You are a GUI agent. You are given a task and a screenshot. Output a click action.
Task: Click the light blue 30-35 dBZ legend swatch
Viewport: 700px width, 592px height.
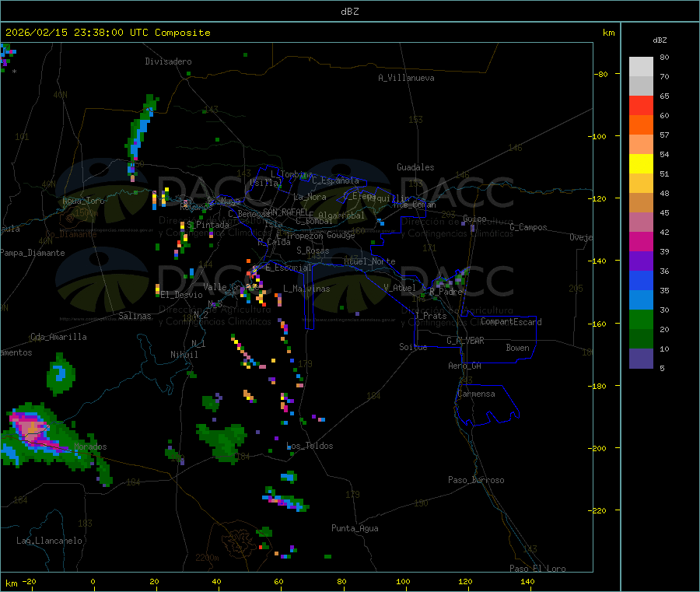click(x=641, y=300)
